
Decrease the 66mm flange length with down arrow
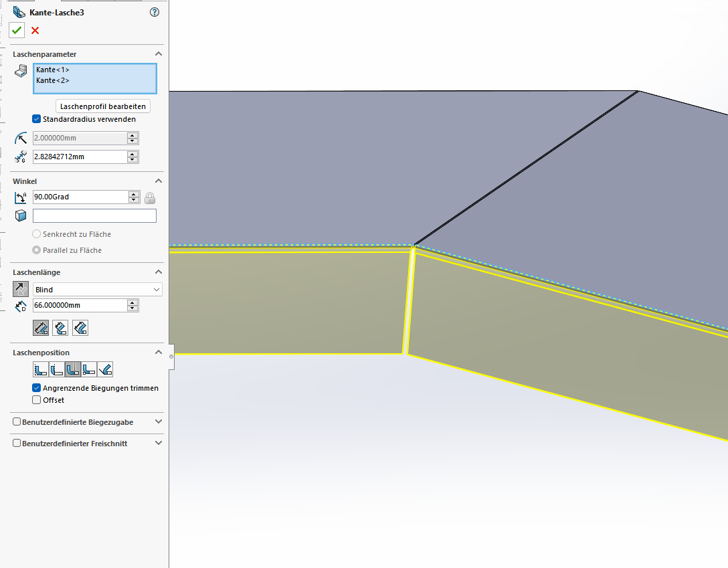132,308
